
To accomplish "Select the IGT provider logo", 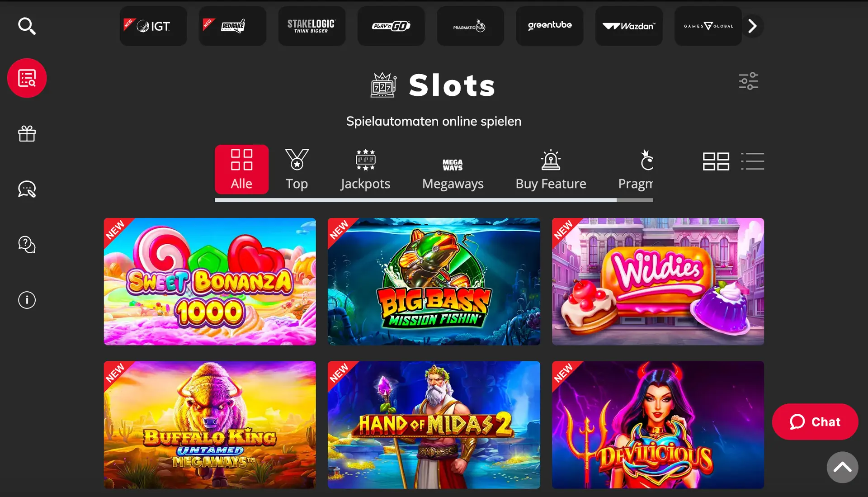I will (x=153, y=26).
